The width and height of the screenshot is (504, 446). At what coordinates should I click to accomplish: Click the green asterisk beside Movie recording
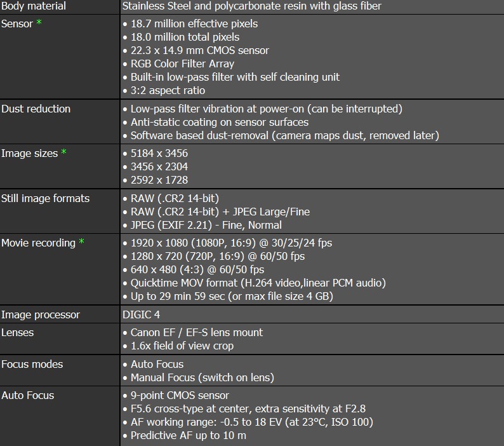pyautogui.click(x=81, y=243)
